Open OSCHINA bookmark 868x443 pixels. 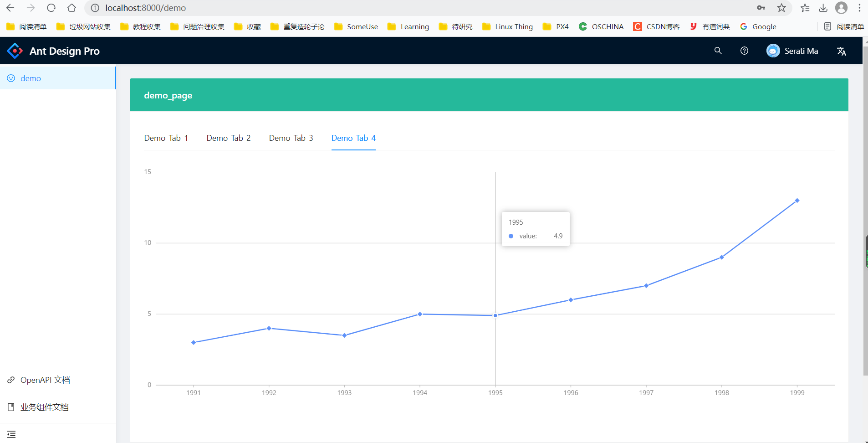coord(601,26)
